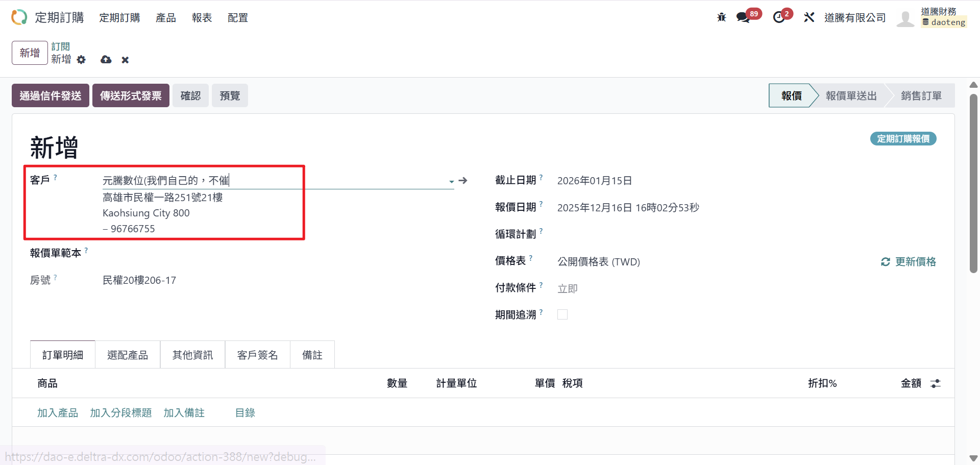
Task: Open the messages chat icon
Action: [x=743, y=17]
